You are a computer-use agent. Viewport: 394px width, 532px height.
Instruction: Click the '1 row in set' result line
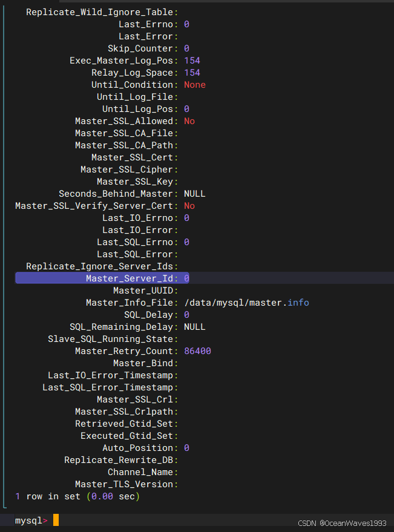point(77,497)
